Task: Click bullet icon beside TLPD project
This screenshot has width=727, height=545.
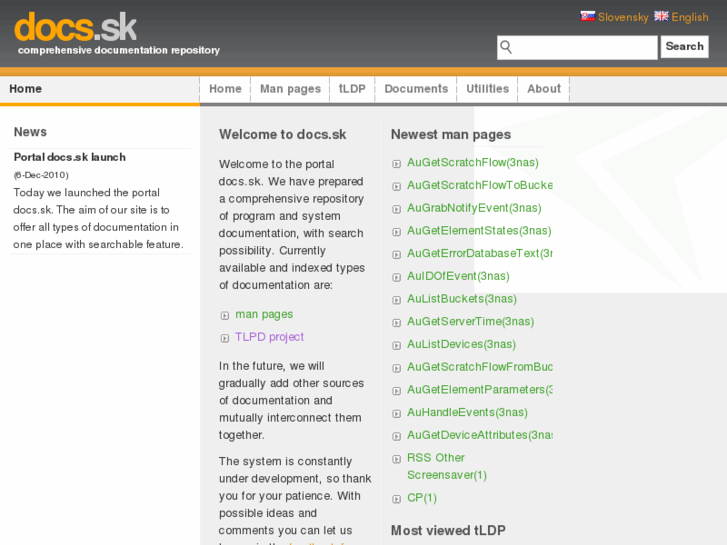Action: [225, 338]
